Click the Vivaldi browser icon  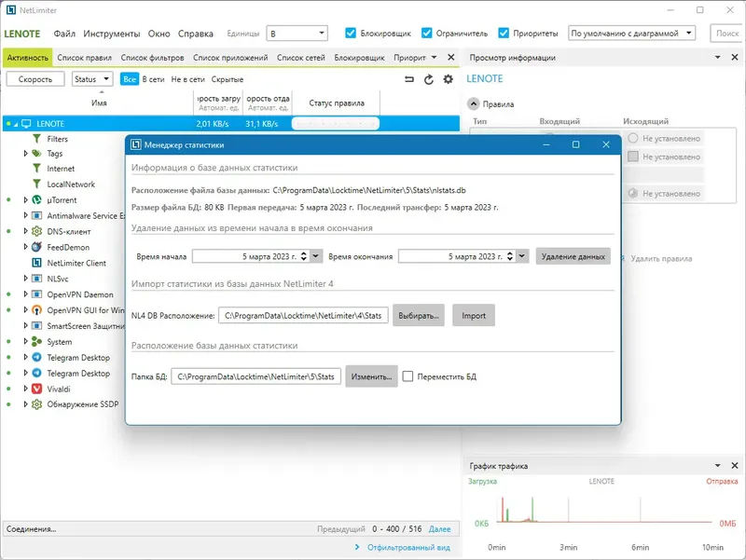click(36, 389)
